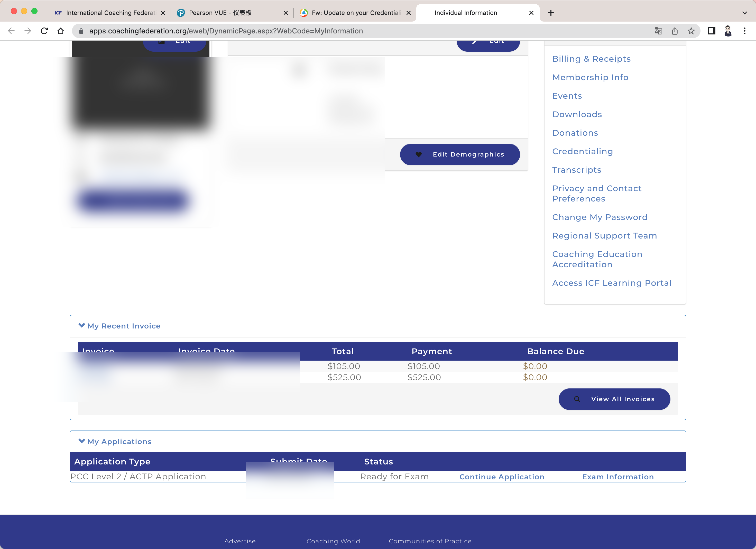756x549 pixels.
Task: Collapse the My Applications section
Action: click(82, 441)
